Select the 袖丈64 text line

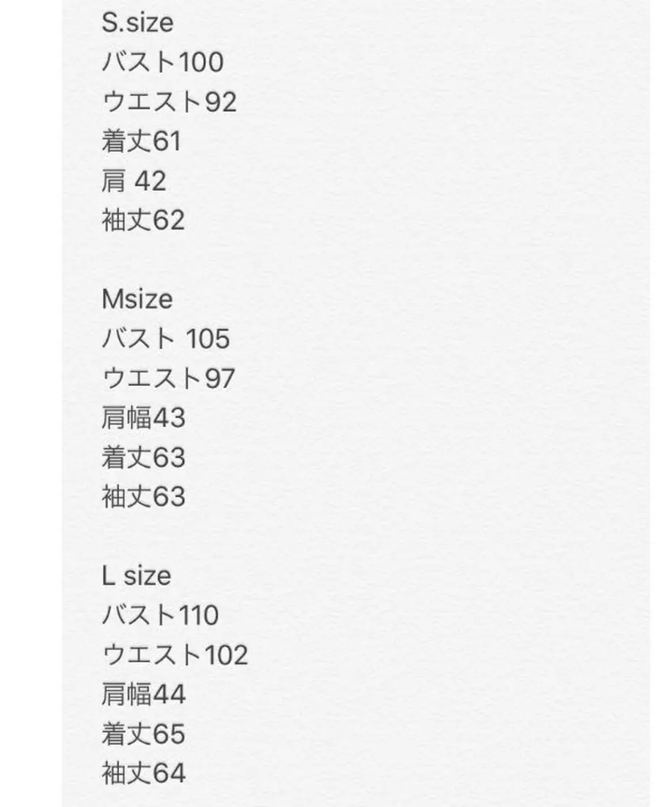point(143,773)
